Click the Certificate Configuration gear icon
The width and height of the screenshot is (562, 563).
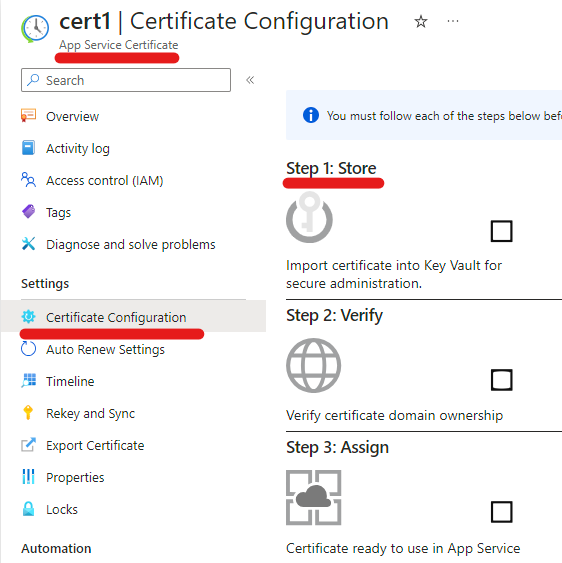[28, 317]
